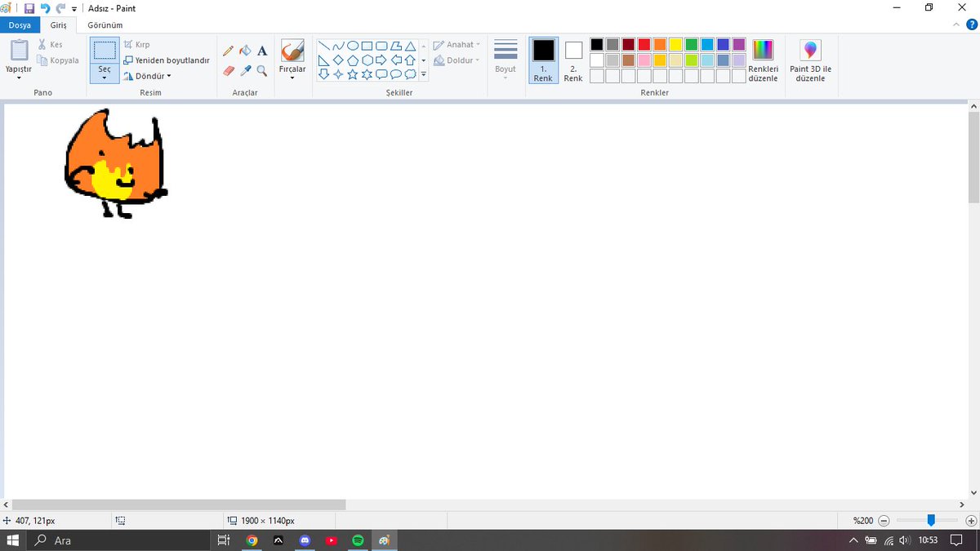Pick the red color swatch
The image size is (980, 551).
coord(644,44)
